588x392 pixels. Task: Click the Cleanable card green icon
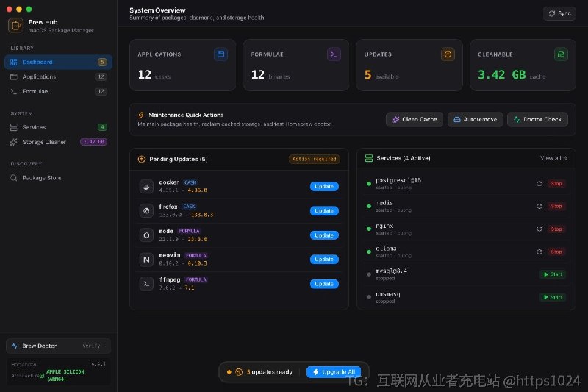click(561, 54)
